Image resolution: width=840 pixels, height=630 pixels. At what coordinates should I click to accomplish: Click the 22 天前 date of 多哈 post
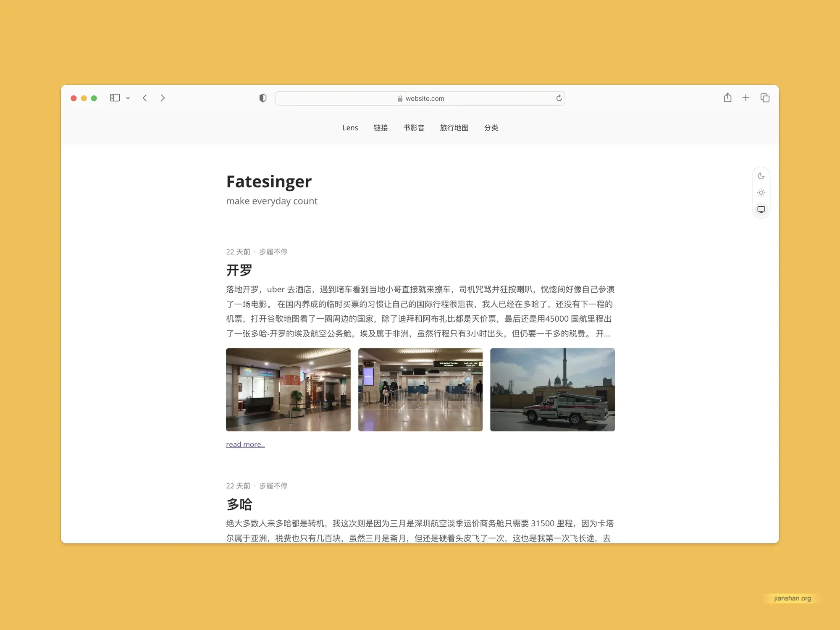click(238, 486)
